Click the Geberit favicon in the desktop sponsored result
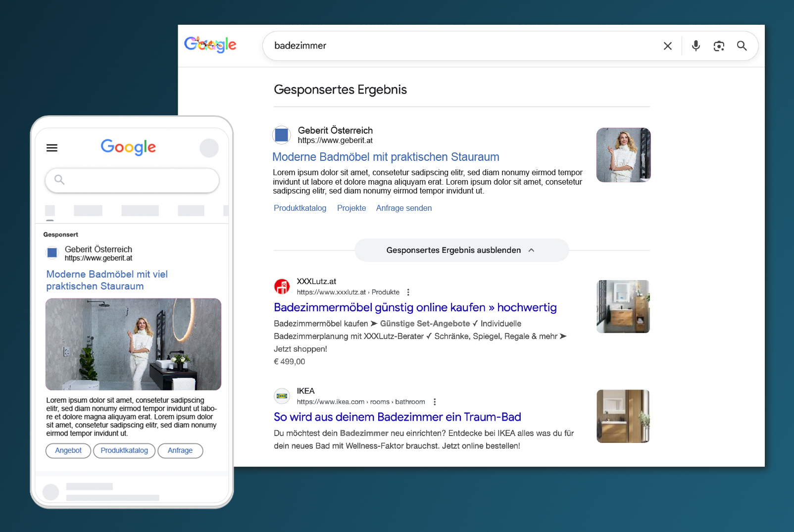Viewport: 794px width, 532px height. [282, 135]
